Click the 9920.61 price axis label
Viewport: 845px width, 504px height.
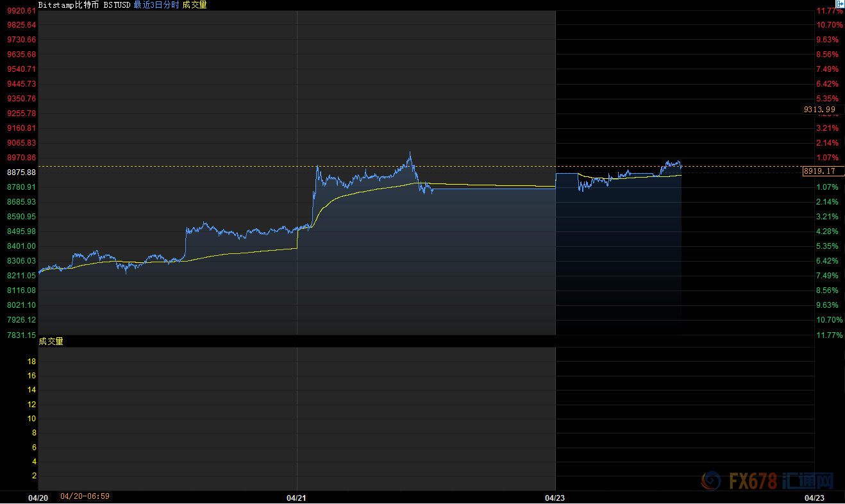tap(21, 10)
